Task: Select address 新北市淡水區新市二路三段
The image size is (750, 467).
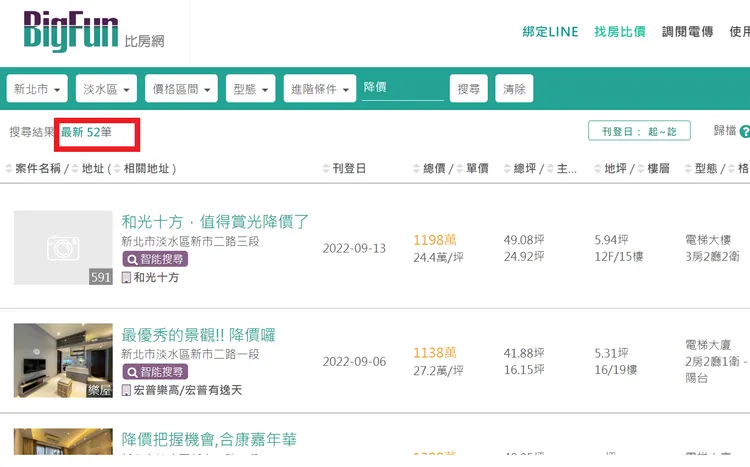Action: click(190, 241)
